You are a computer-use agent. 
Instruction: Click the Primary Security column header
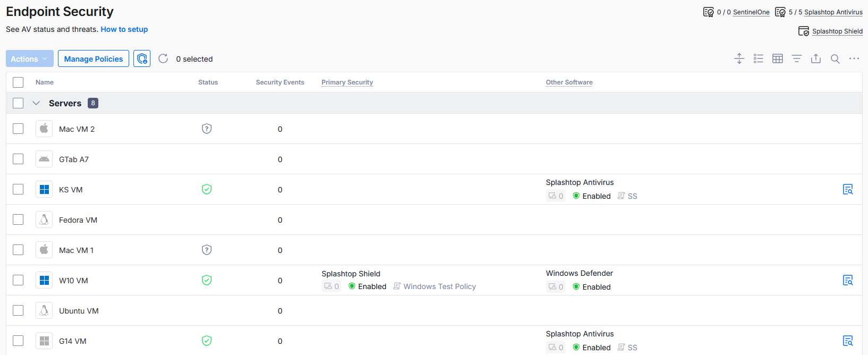pos(347,82)
